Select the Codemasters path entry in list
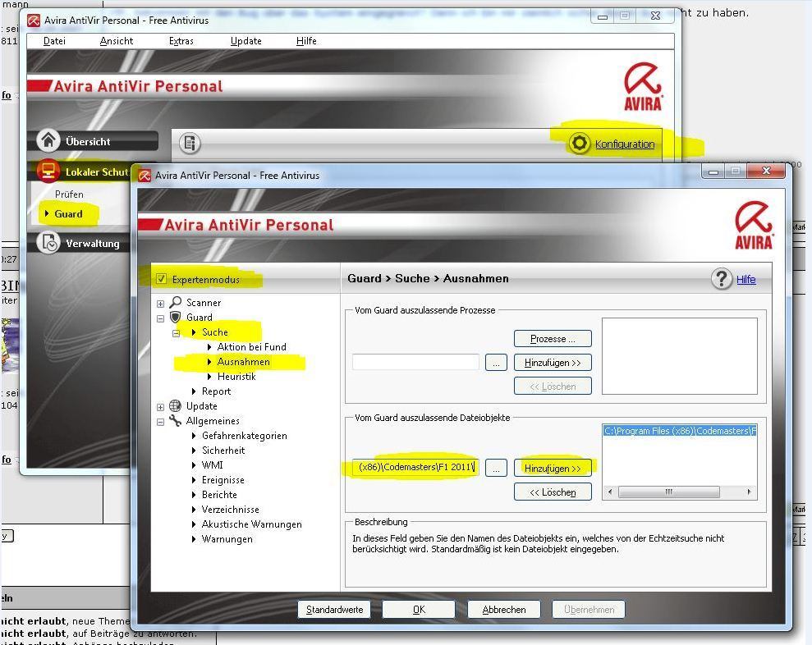Image resolution: width=812 pixels, height=645 pixels. (x=680, y=431)
